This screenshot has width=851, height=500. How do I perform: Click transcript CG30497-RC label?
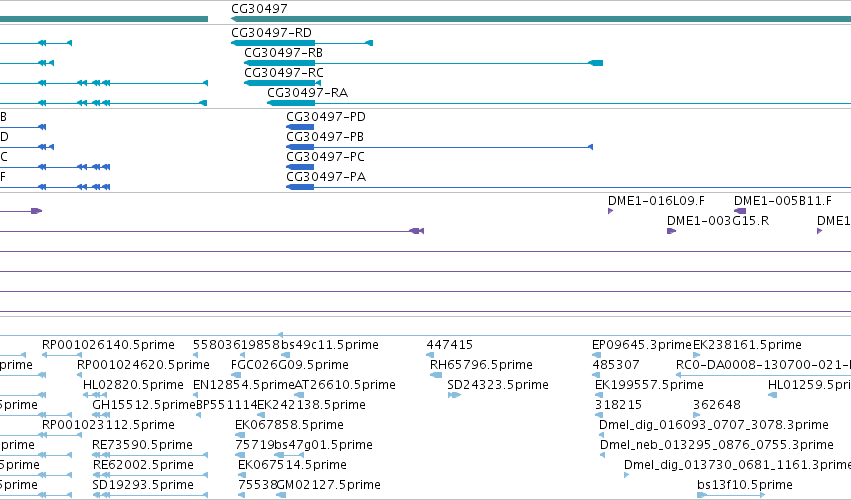point(284,73)
